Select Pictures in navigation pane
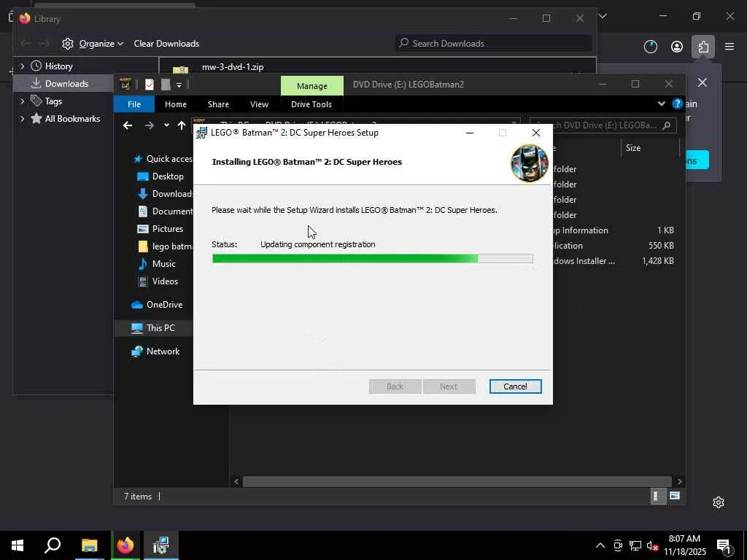This screenshot has height=560, width=747. (160, 228)
